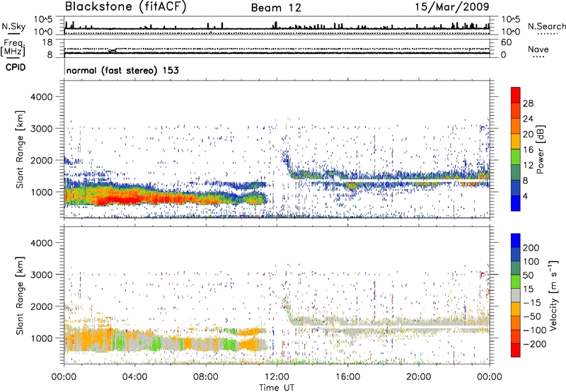566x392 pixels.
Task: Click the "-200" label on the Velocity scale
Action: coord(535,344)
